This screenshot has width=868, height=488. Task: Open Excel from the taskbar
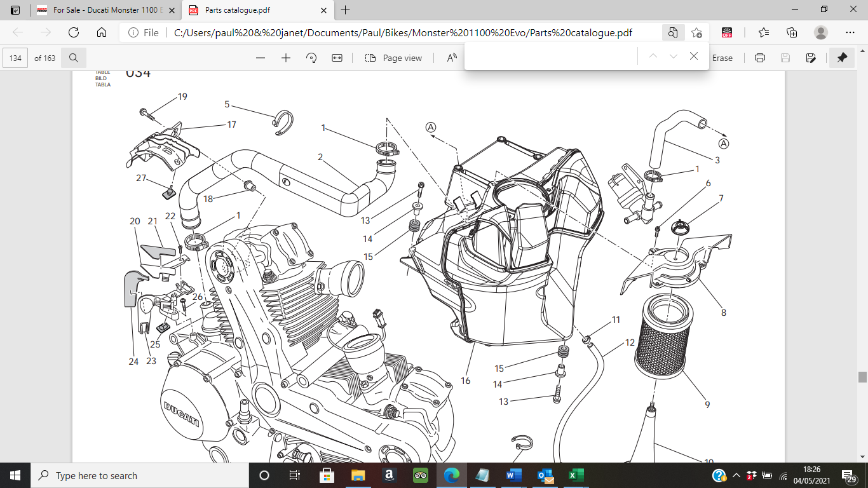click(x=576, y=475)
